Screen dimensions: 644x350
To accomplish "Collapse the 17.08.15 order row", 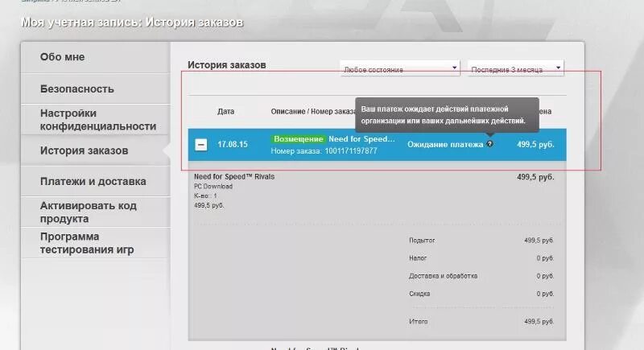I will (200, 145).
